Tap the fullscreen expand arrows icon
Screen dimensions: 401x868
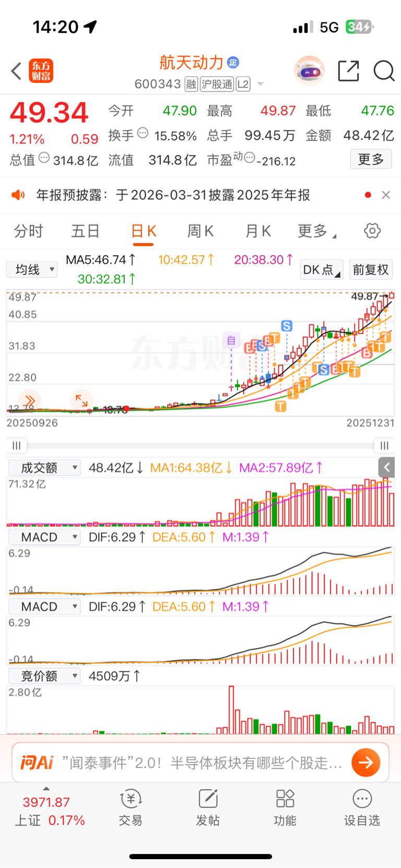(x=81, y=401)
